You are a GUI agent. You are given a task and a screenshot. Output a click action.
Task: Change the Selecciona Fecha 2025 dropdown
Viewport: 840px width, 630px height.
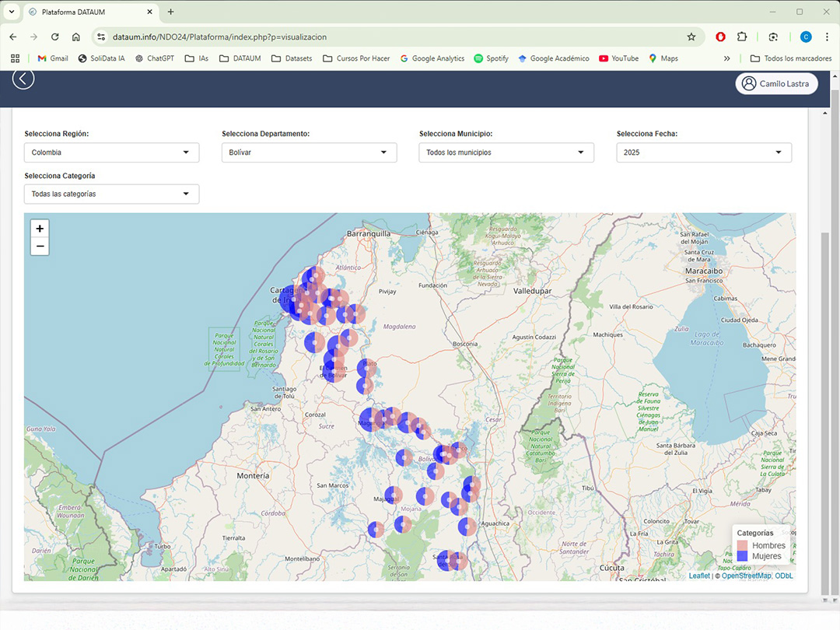click(704, 152)
